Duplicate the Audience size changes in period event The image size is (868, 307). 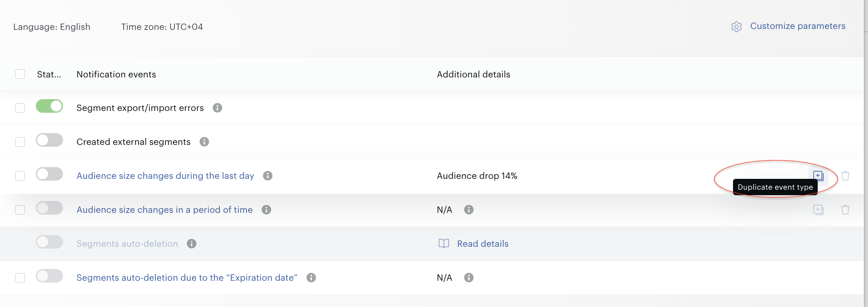coord(818,210)
